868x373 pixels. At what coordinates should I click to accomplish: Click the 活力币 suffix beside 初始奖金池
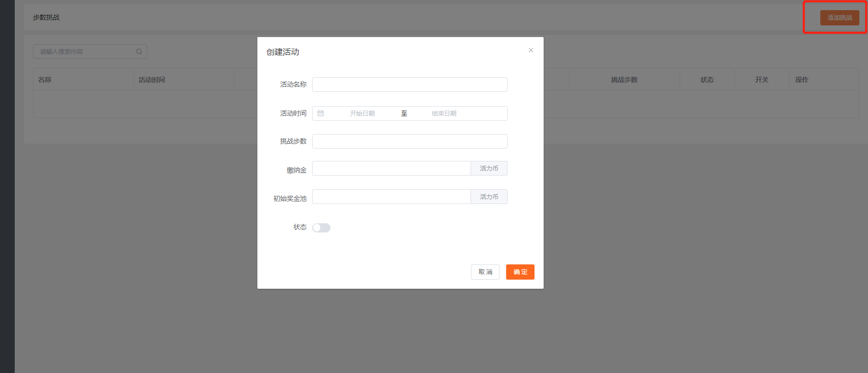point(489,197)
